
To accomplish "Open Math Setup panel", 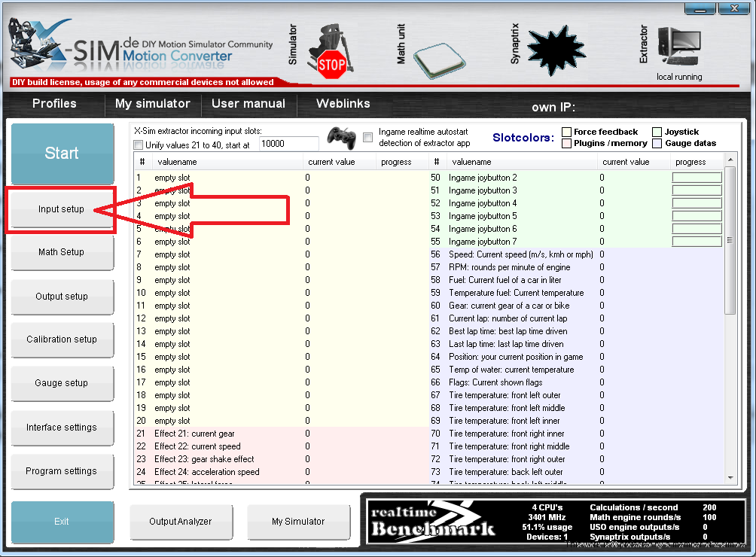I will click(x=62, y=252).
